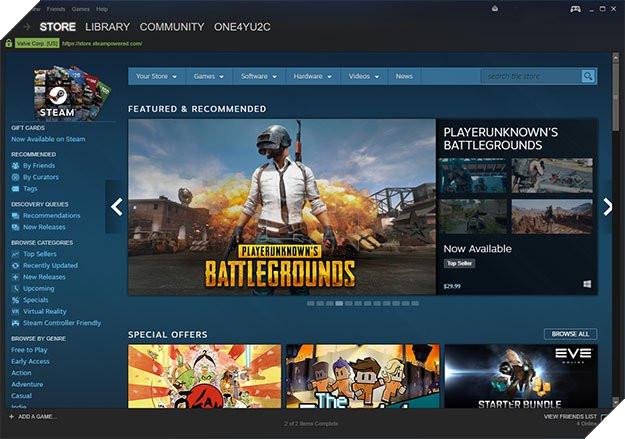Click the Windows platform icon on featured game
Image resolution: width=625 pixels, height=439 pixels.
587,284
